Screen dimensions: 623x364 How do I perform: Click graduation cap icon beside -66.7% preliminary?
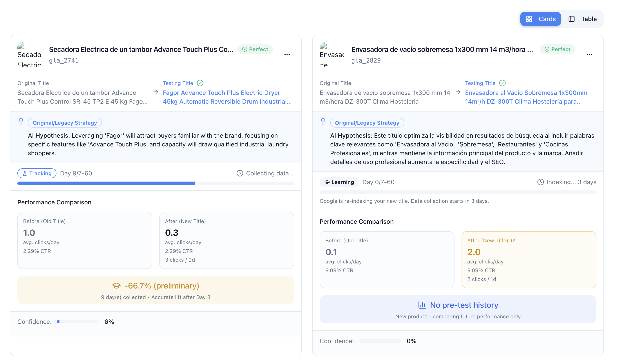click(x=116, y=286)
